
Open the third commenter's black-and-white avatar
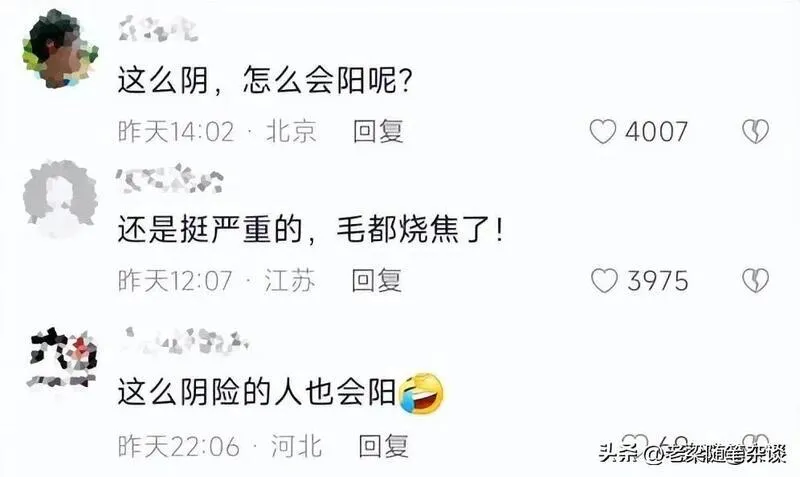pyautogui.click(x=62, y=358)
